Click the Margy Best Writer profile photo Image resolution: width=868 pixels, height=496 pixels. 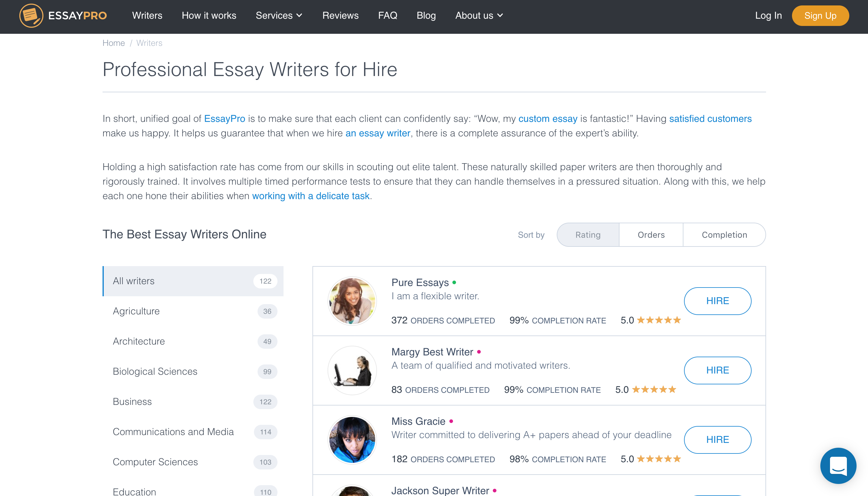point(352,370)
